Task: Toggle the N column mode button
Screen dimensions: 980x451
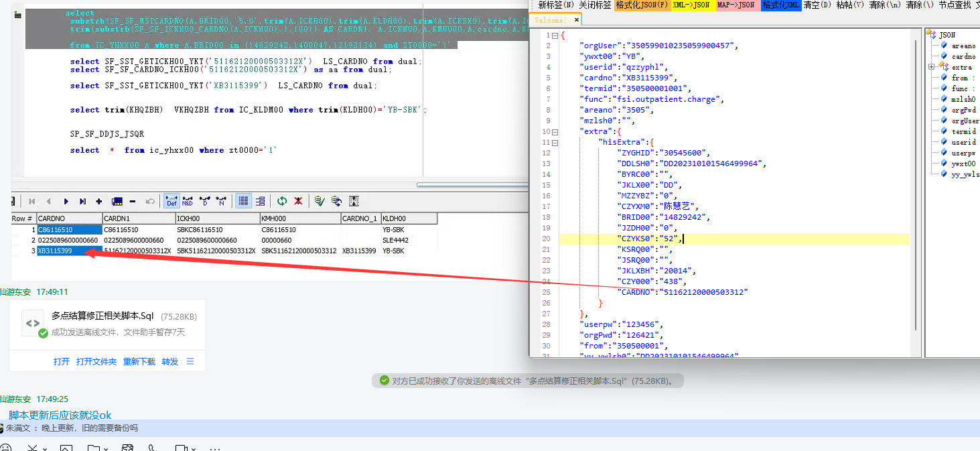Action: [221, 201]
